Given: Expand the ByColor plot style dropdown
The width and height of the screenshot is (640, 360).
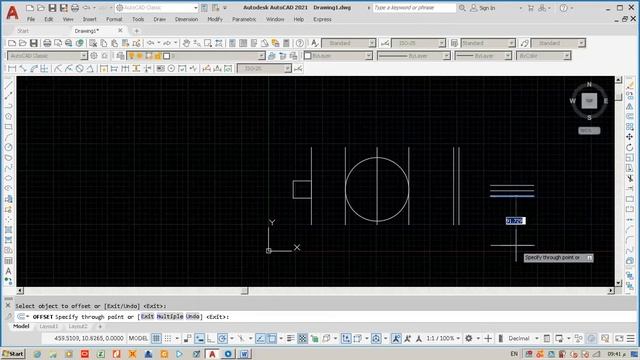Looking at the screenshot, I should click(567, 56).
